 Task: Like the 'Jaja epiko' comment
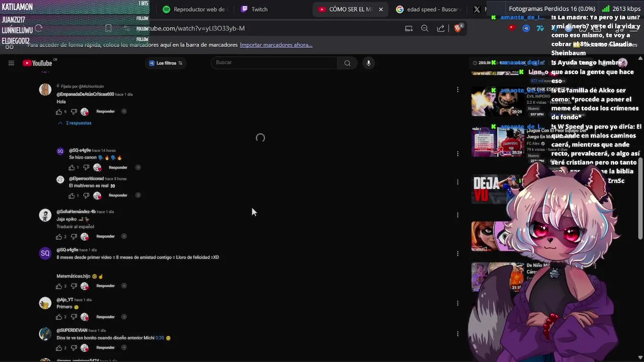(x=59, y=236)
